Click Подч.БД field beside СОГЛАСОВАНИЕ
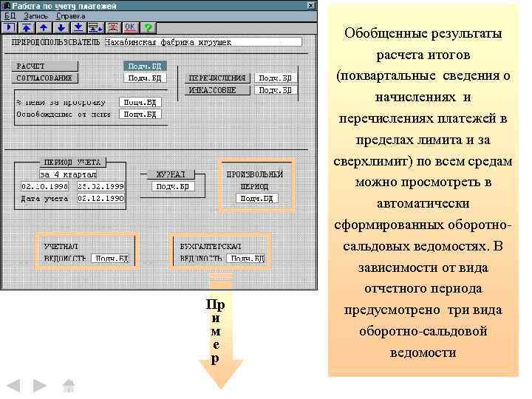This screenshot has width=532, height=399. 145,78
